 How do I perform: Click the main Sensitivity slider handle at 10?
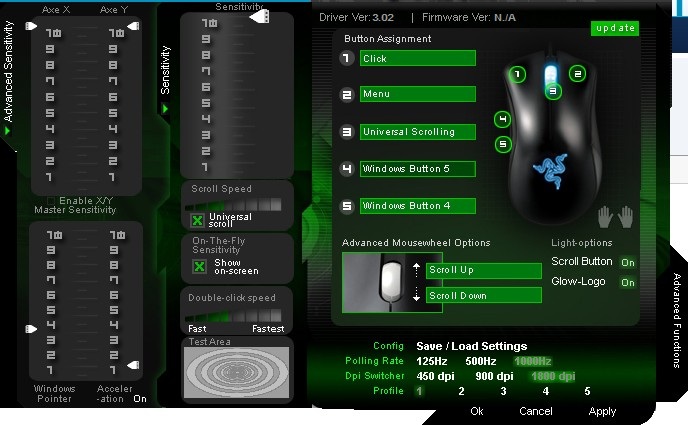tap(259, 17)
